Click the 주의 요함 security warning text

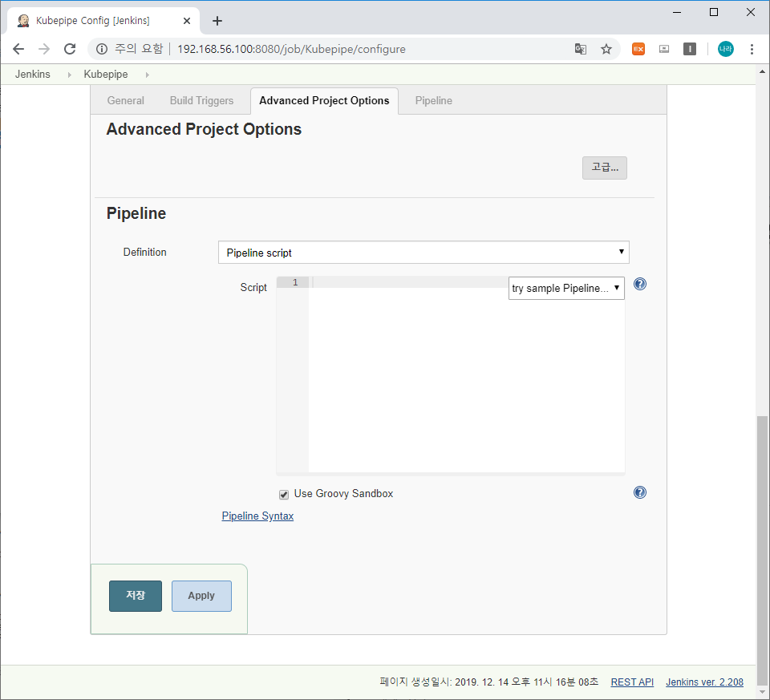click(x=139, y=49)
